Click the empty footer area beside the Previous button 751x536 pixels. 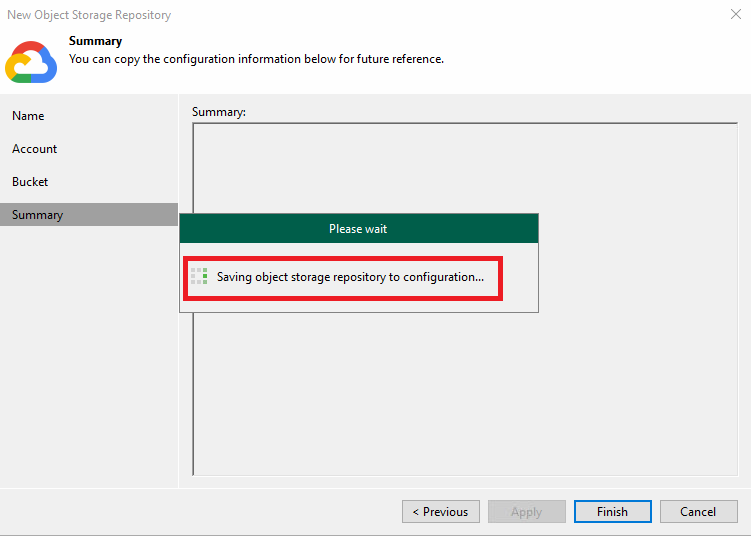pyautogui.click(x=201, y=512)
